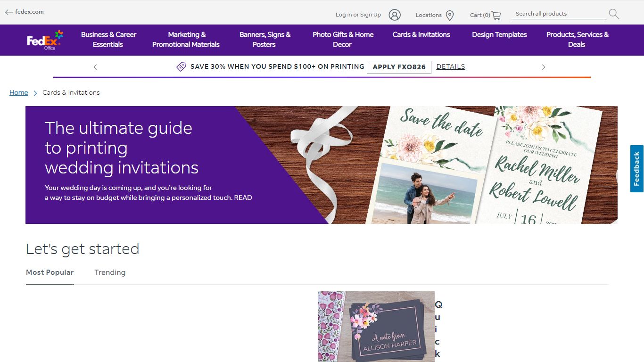Image resolution: width=644 pixels, height=362 pixels.
Task: Open Design Templates menu
Action: (x=499, y=34)
